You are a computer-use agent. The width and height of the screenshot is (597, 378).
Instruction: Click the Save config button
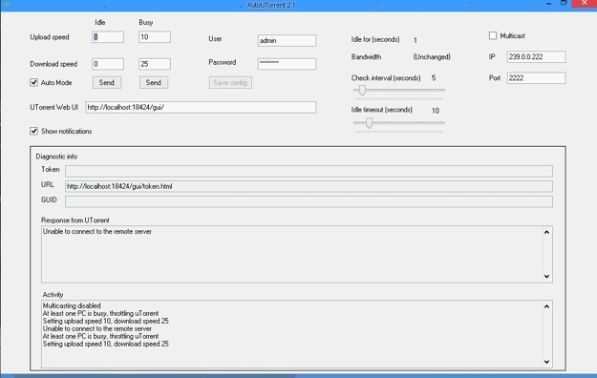pos(230,83)
